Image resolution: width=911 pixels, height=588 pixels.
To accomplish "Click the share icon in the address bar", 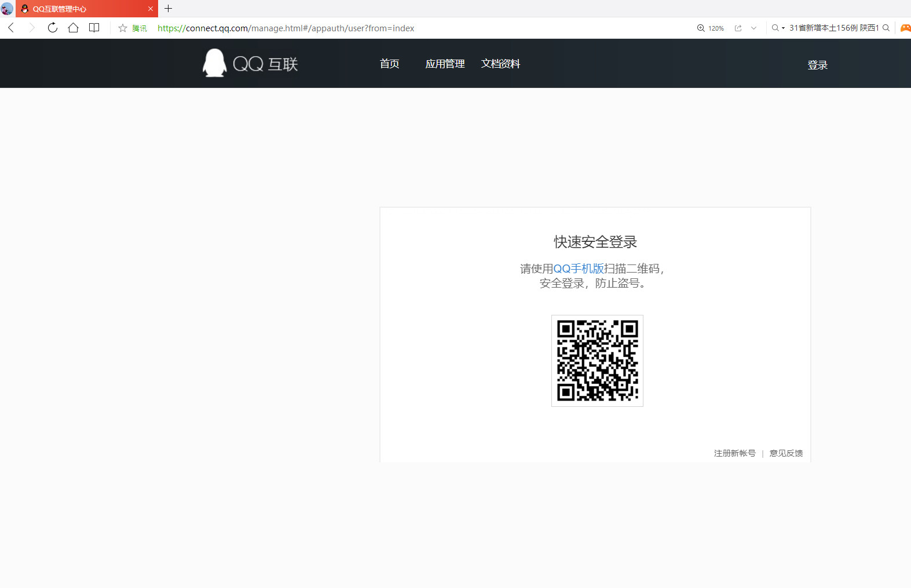I will [x=738, y=28].
